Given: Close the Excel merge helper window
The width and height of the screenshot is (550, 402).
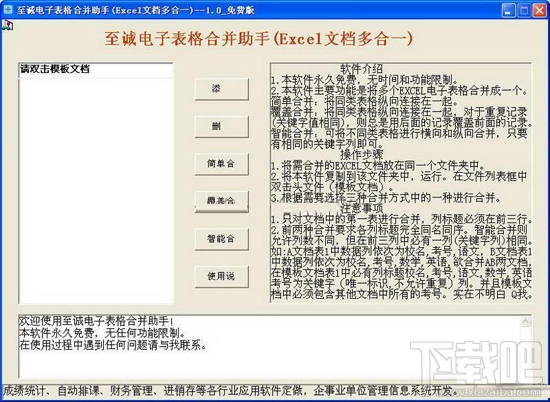Looking at the screenshot, I should 539,10.
